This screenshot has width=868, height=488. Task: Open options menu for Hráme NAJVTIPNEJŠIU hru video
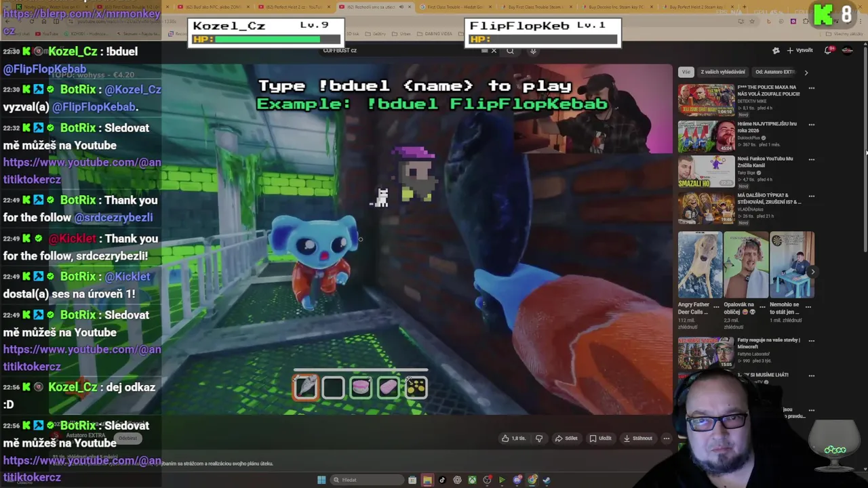[811, 125]
